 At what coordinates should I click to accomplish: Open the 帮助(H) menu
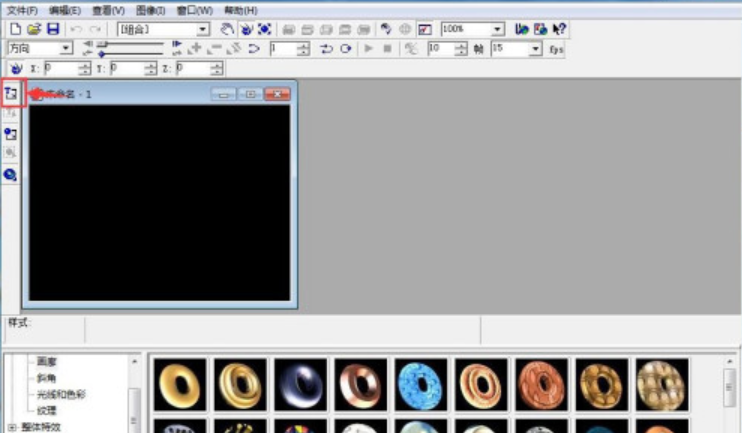point(240,10)
